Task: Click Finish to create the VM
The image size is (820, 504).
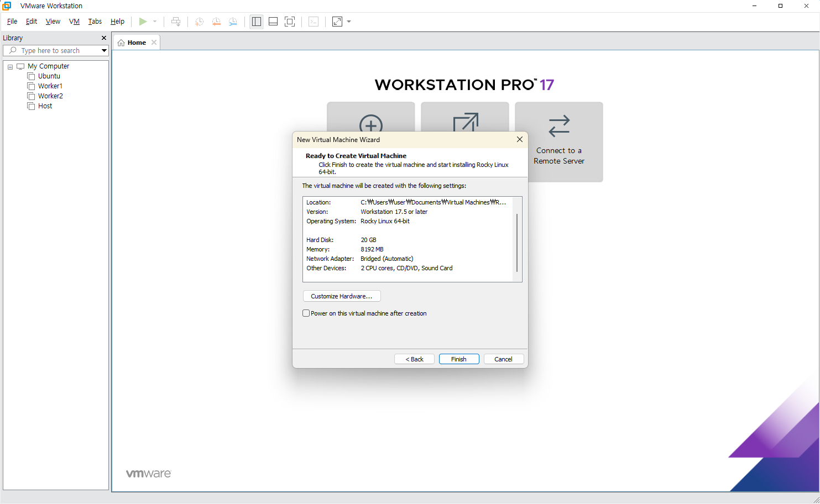Action: pyautogui.click(x=459, y=359)
